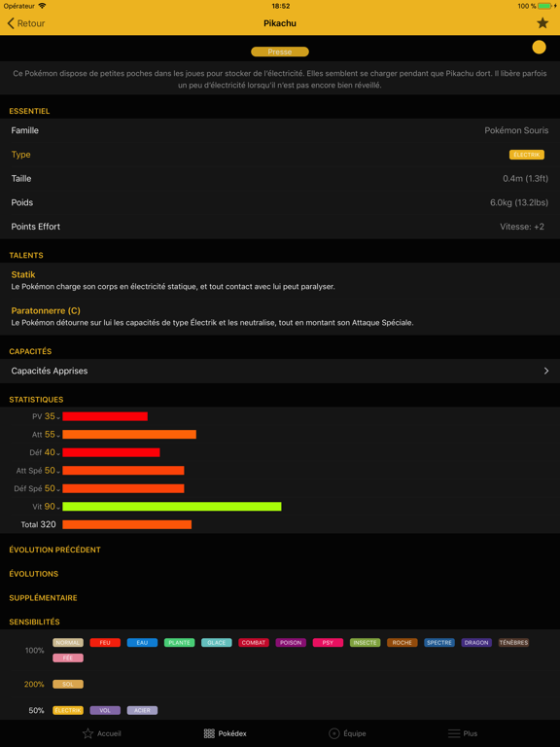
Task: Tap the Plus hamburger tab icon
Action: 454,733
